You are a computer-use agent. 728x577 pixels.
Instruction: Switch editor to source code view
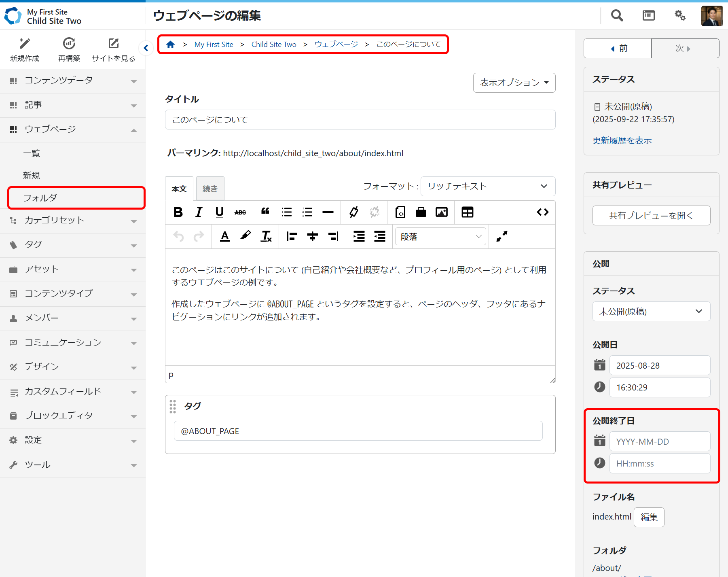coord(542,212)
